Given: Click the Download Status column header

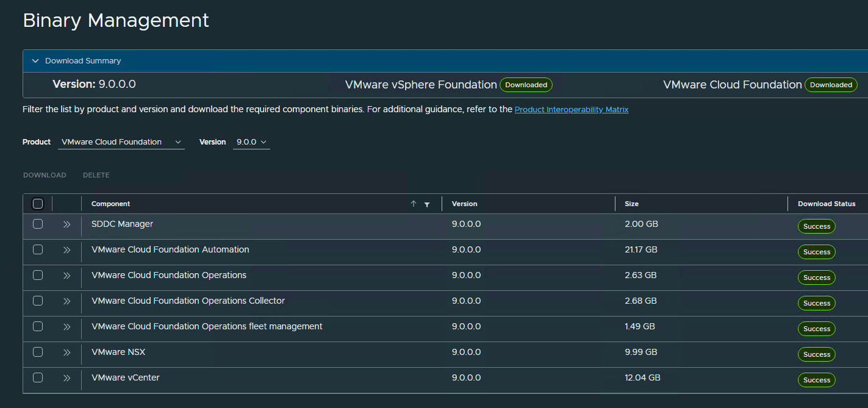Looking at the screenshot, I should 827,204.
